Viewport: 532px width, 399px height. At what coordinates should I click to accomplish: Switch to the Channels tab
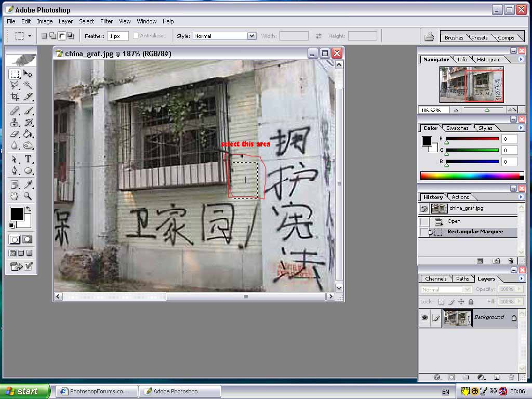pos(435,278)
